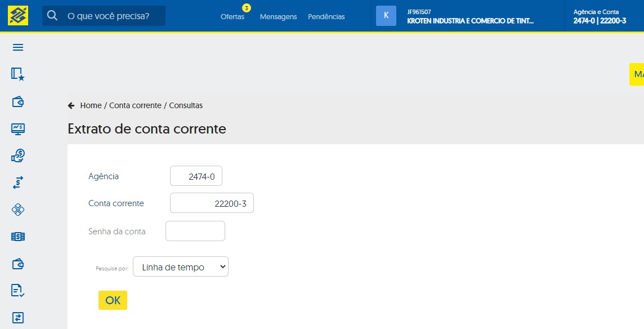This screenshot has width=644, height=329.
Task: Go to Mensagens
Action: [278, 17]
